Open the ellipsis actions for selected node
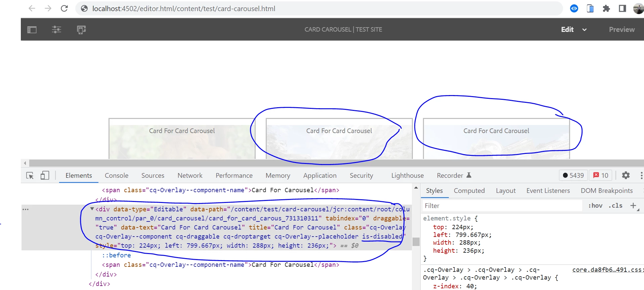Image resolution: width=644 pixels, height=290 pixels. coord(26,209)
